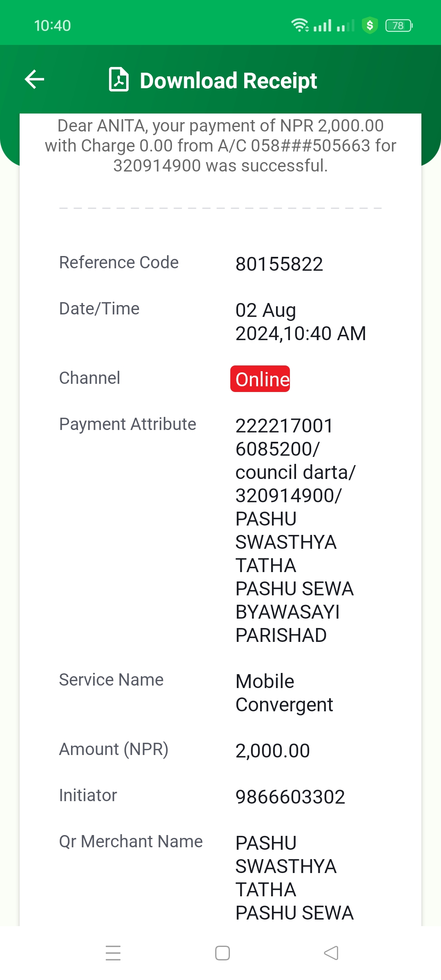Tap the Payment Attribute label
Viewport: 441px width, 980px height.
128,424
